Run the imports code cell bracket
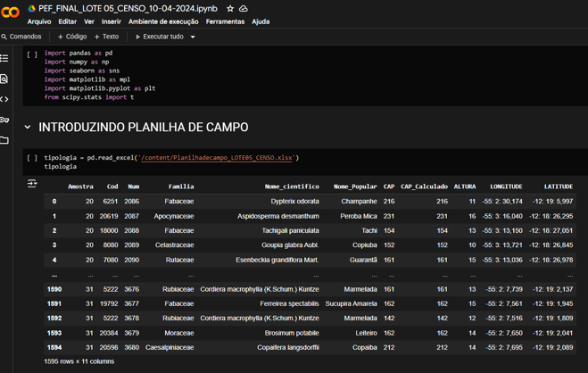 [32, 54]
